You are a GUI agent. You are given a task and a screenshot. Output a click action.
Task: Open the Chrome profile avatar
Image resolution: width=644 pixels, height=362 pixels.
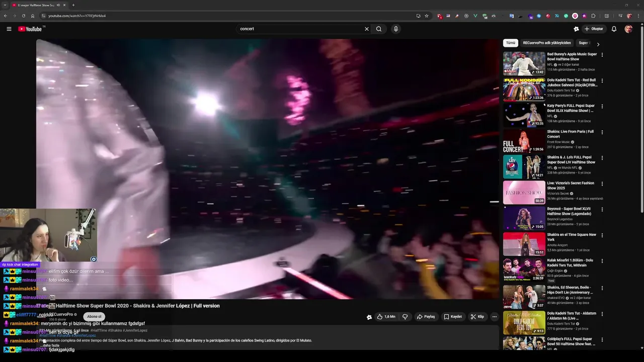[629, 16]
